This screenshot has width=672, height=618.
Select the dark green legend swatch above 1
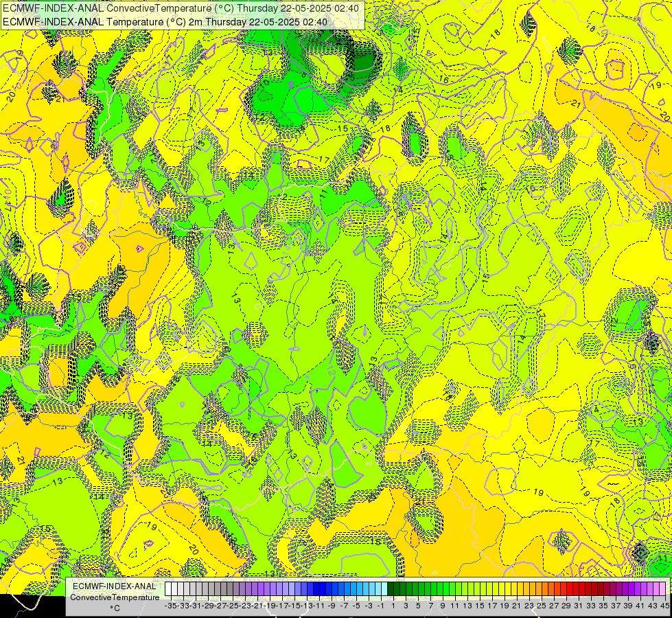(x=391, y=589)
